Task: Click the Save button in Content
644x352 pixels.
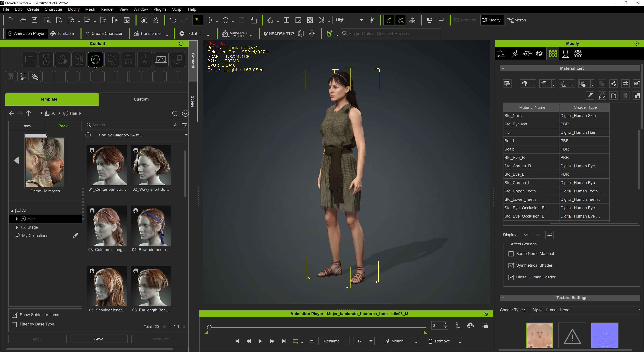Action: coord(99,339)
